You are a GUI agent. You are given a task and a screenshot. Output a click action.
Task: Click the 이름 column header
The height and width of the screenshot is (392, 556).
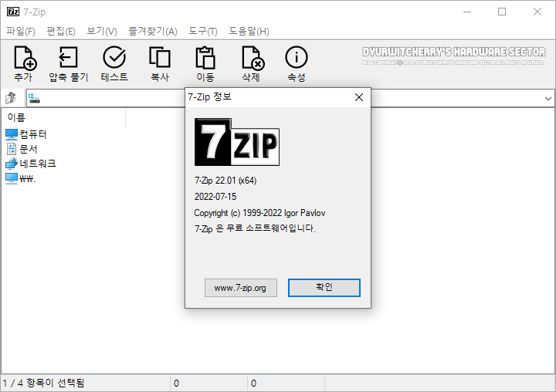pyautogui.click(x=63, y=117)
